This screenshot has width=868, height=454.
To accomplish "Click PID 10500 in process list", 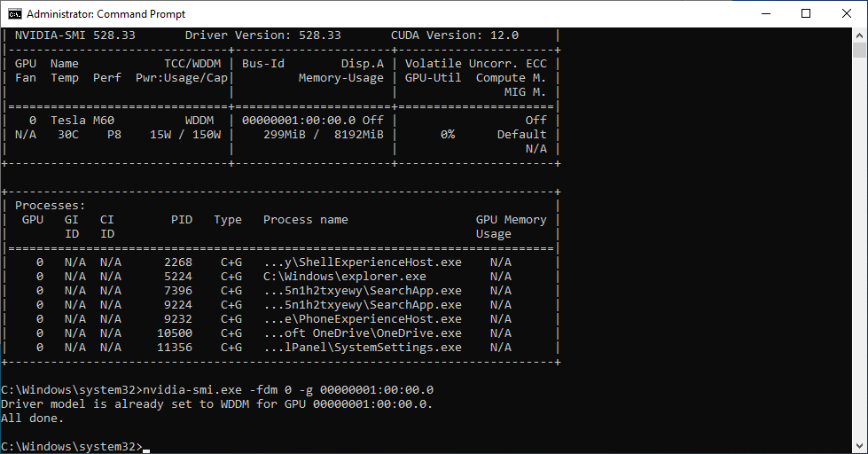I will [175, 333].
